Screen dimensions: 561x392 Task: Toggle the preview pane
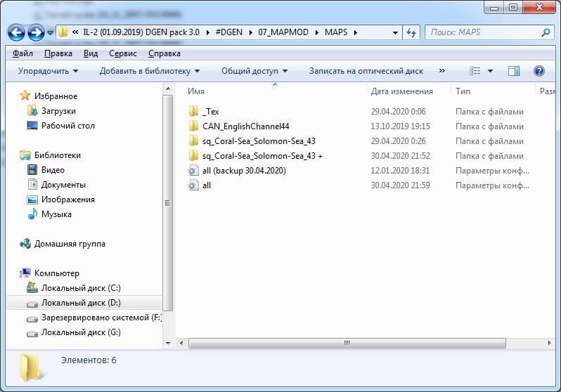[x=514, y=71]
